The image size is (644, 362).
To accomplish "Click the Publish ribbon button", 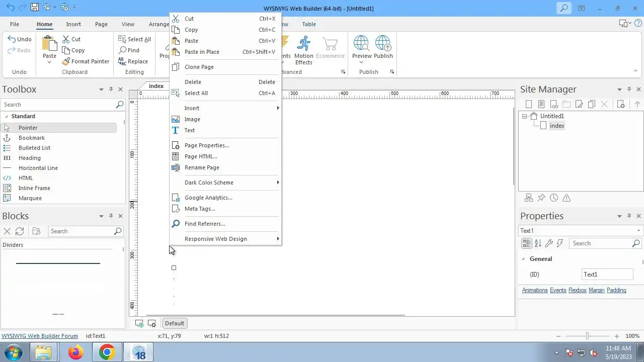I will (x=383, y=47).
